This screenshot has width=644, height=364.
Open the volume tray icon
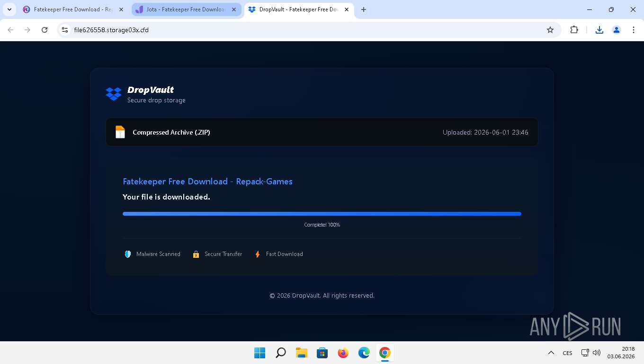point(597,353)
